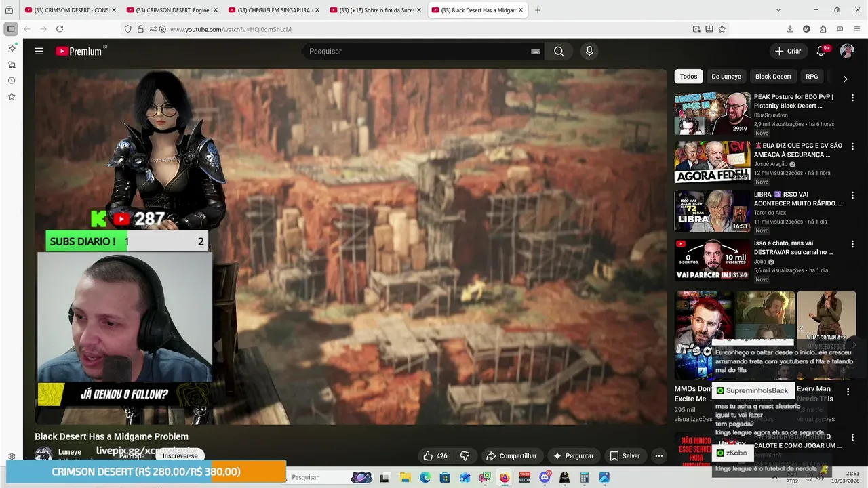The width and height of the screenshot is (868, 488).
Task: Open the list all tabs chevron
Action: pyautogui.click(x=778, y=10)
